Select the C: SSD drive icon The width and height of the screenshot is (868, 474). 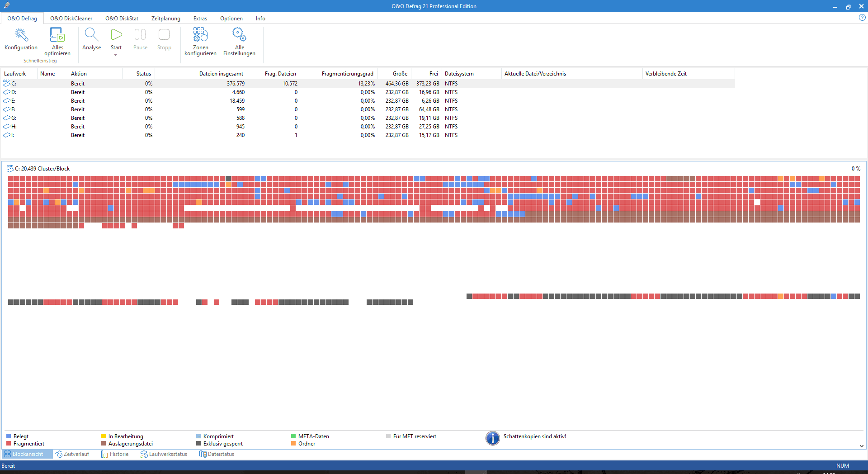click(x=6, y=83)
